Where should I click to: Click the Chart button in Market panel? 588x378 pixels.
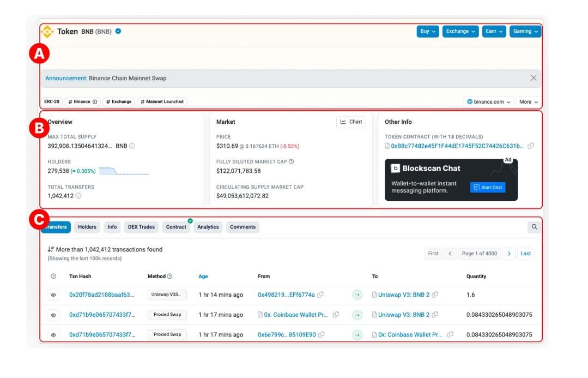click(x=351, y=122)
